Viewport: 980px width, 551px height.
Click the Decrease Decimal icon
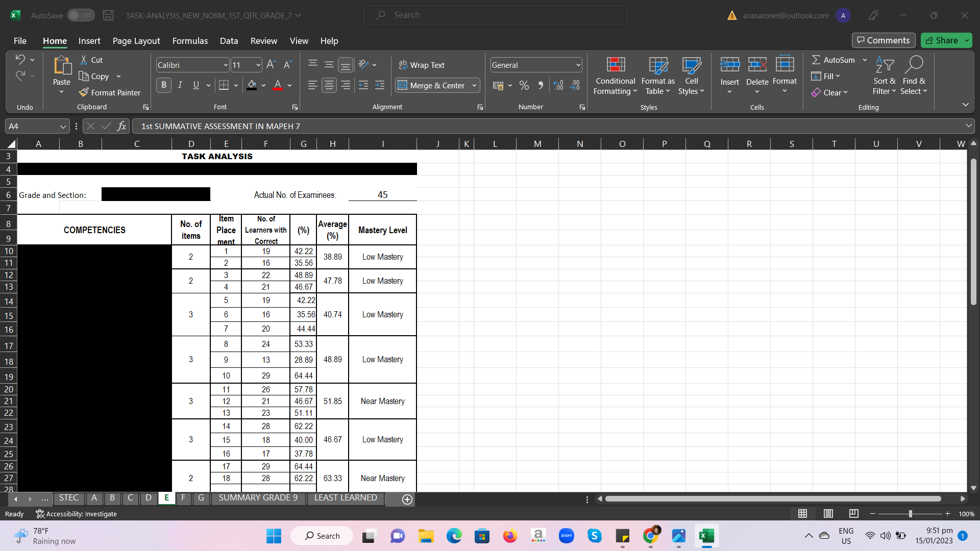click(575, 85)
